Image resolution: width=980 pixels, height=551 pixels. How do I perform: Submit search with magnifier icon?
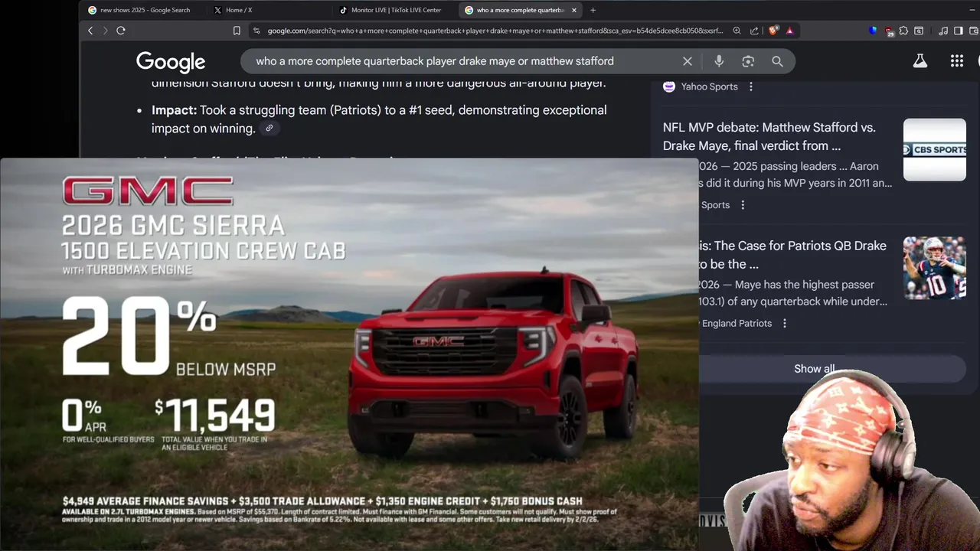pyautogui.click(x=777, y=61)
